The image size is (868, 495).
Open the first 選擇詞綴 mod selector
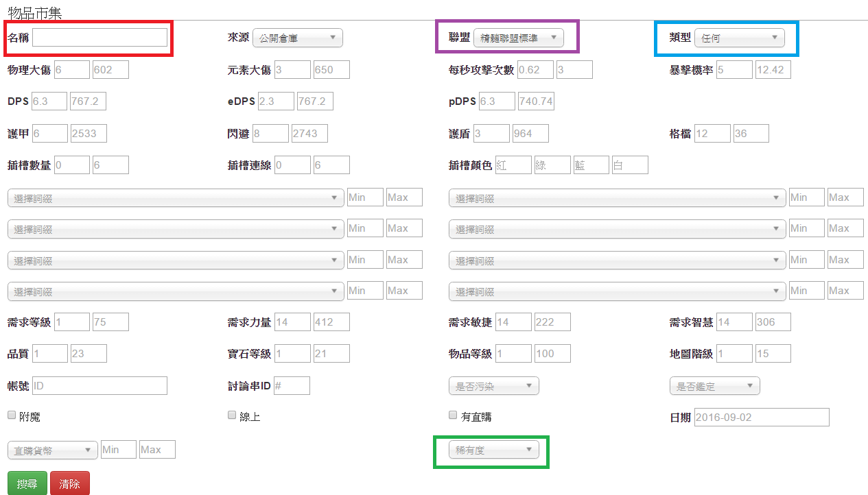click(x=174, y=197)
